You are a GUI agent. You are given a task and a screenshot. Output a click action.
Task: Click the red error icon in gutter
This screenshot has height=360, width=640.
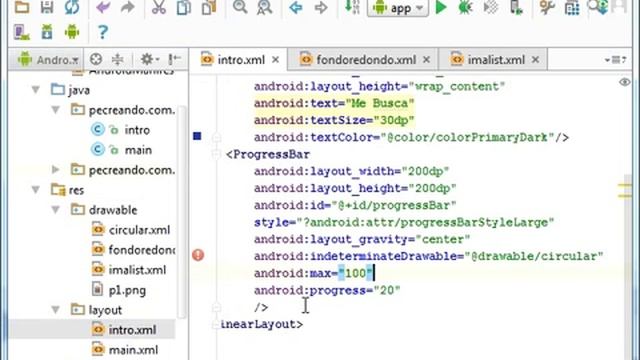(198, 255)
